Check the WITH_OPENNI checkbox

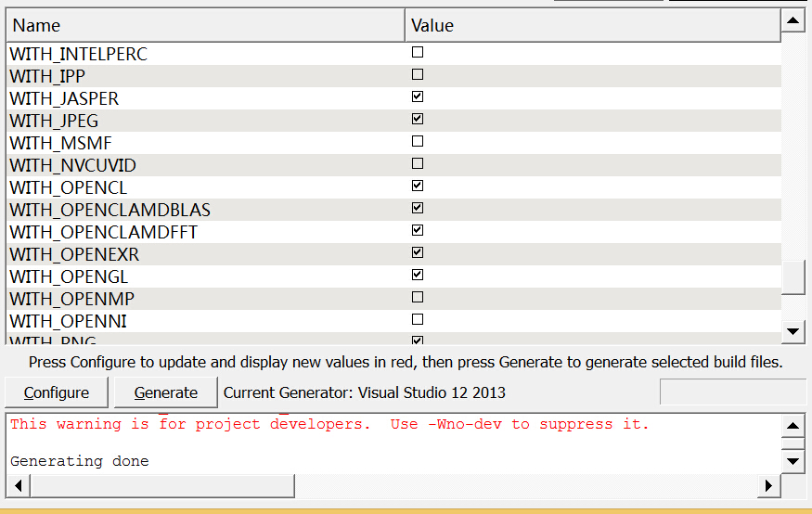[418, 319]
